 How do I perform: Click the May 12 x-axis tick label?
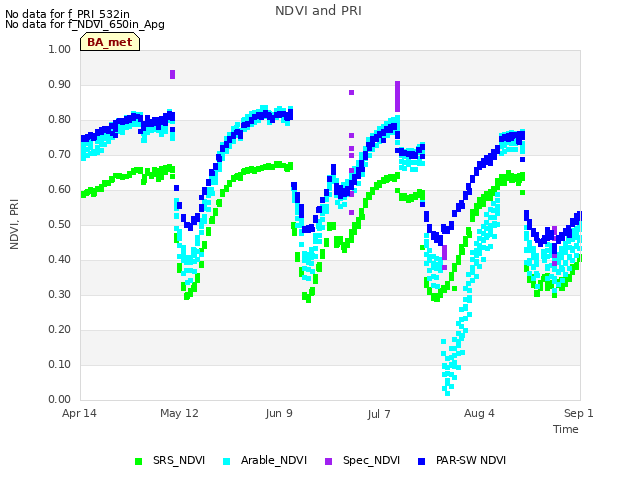[179, 413]
